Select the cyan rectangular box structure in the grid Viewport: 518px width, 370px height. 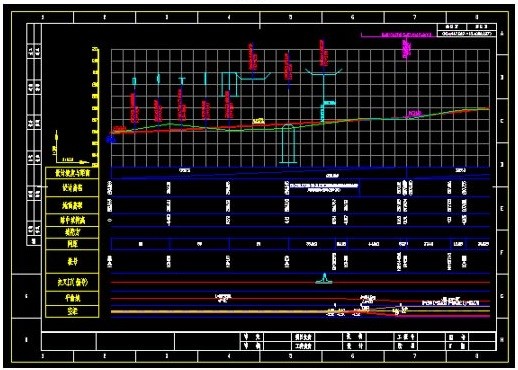[x=229, y=84]
